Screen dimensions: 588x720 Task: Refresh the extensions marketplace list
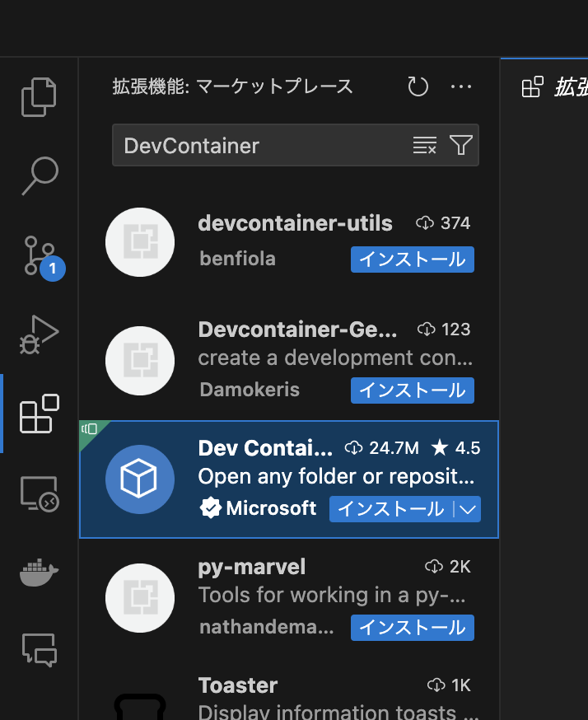click(418, 86)
